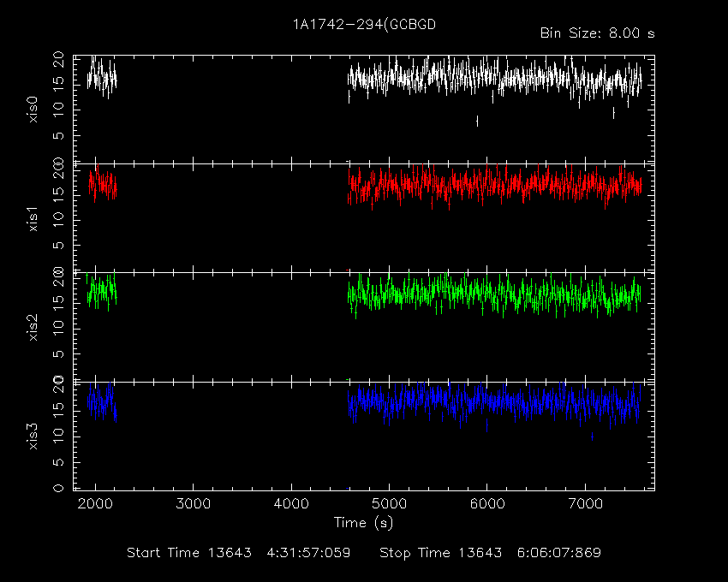
Task: Select the Bin Size: 8.00 s label
Action: (x=598, y=33)
